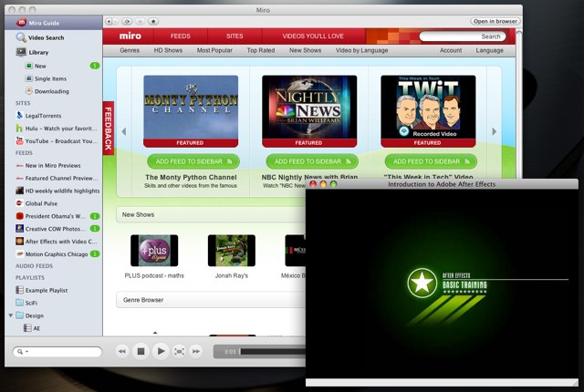This screenshot has width=584, height=392.
Task: Open Monty Python Channel thumbnail
Action: (191, 111)
